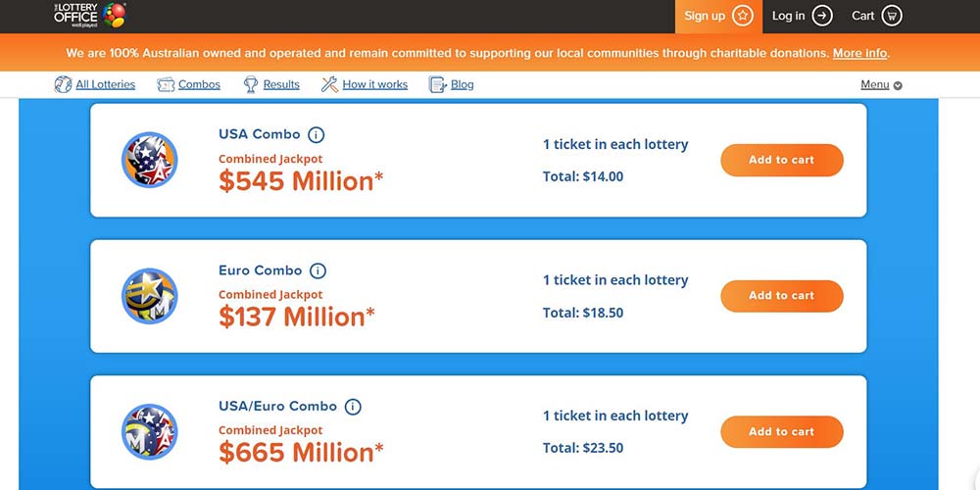Add USA Combo to cart
This screenshot has width=980, height=490.
(x=781, y=160)
